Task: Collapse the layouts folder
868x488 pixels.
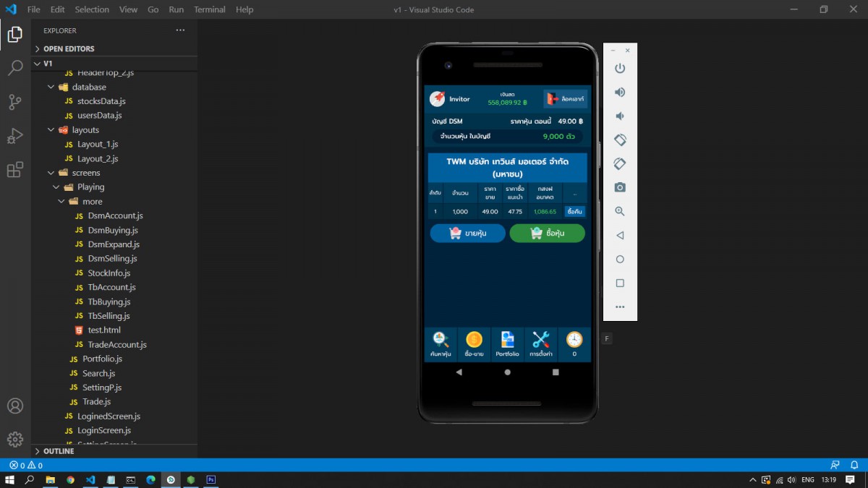Action: point(85,130)
